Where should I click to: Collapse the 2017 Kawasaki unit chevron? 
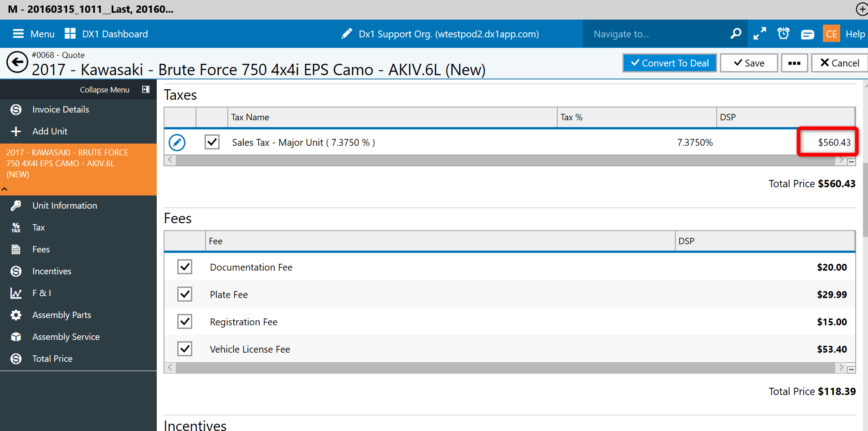click(5, 189)
